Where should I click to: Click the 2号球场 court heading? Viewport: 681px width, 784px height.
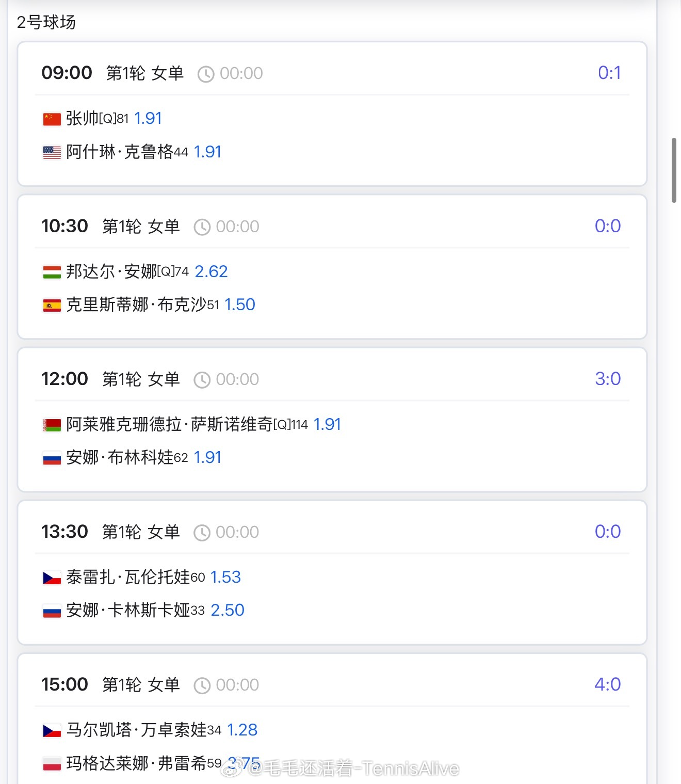click(46, 22)
